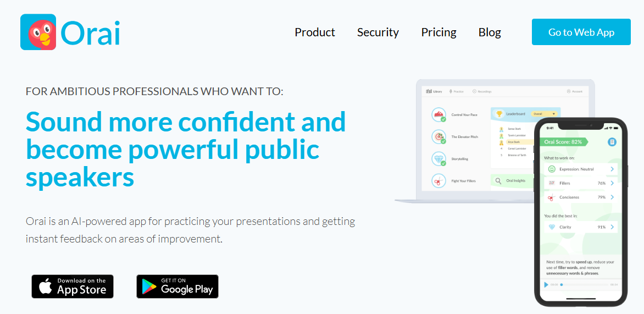Click the Orai Insights magnifier icon
The width and height of the screenshot is (644, 314).
498,180
